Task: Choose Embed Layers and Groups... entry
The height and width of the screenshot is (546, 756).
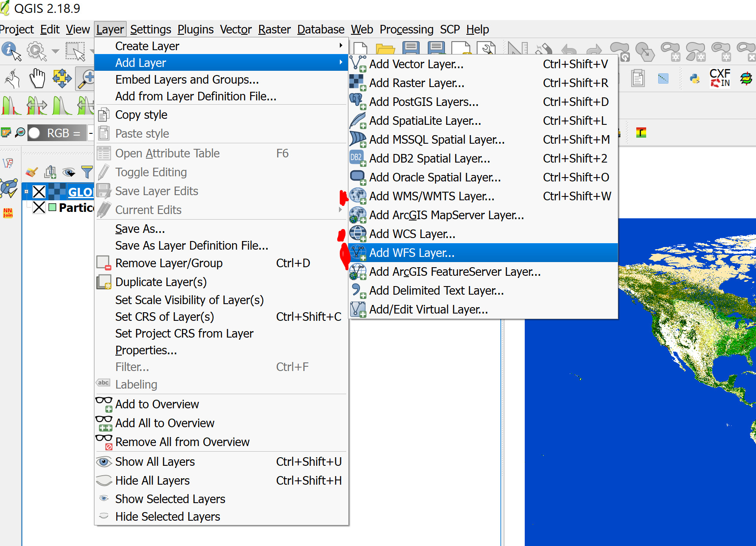Action: (x=221, y=79)
